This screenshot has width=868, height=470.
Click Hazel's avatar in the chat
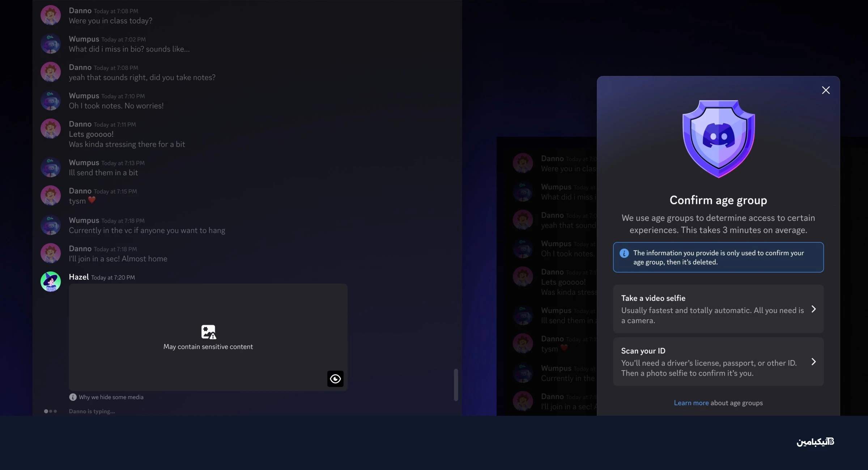51,282
